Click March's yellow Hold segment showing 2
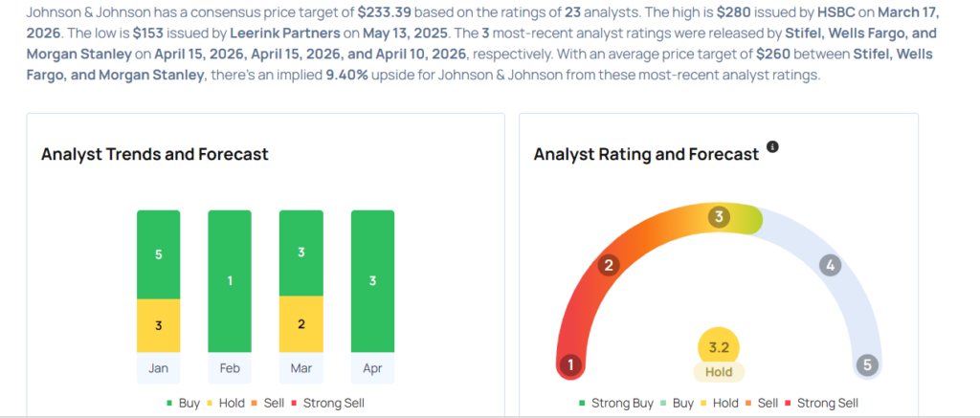This screenshot has width=980, height=418. click(x=301, y=324)
